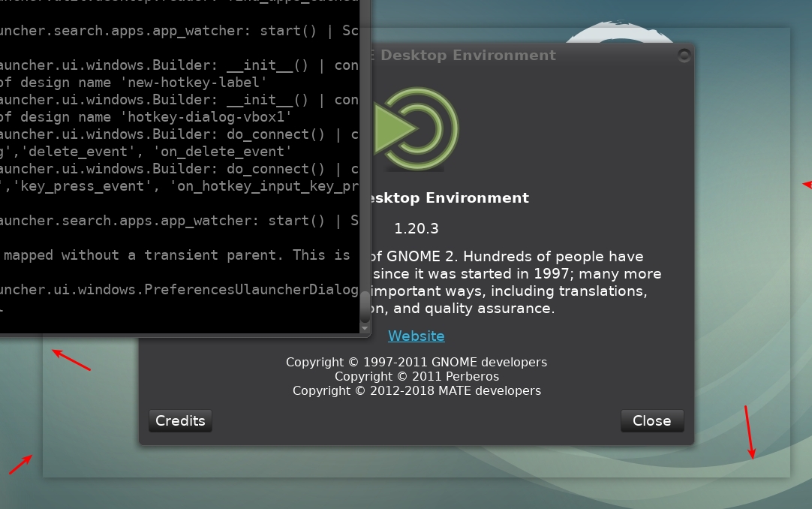Click the window control circle on the dialog
The height and width of the screenshot is (509, 812).
(684, 55)
